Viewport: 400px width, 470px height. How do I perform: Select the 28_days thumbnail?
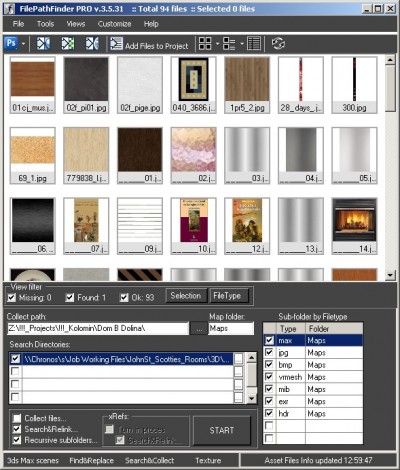[301, 85]
